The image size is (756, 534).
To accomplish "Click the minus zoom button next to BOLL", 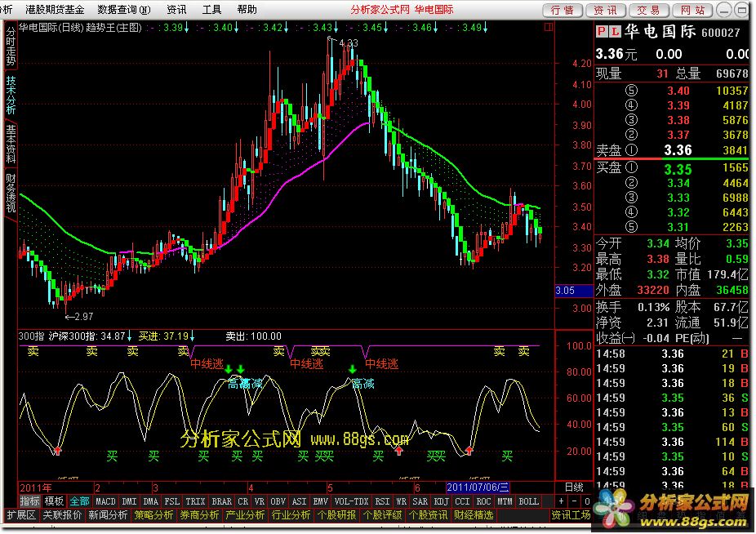I will coord(574,501).
